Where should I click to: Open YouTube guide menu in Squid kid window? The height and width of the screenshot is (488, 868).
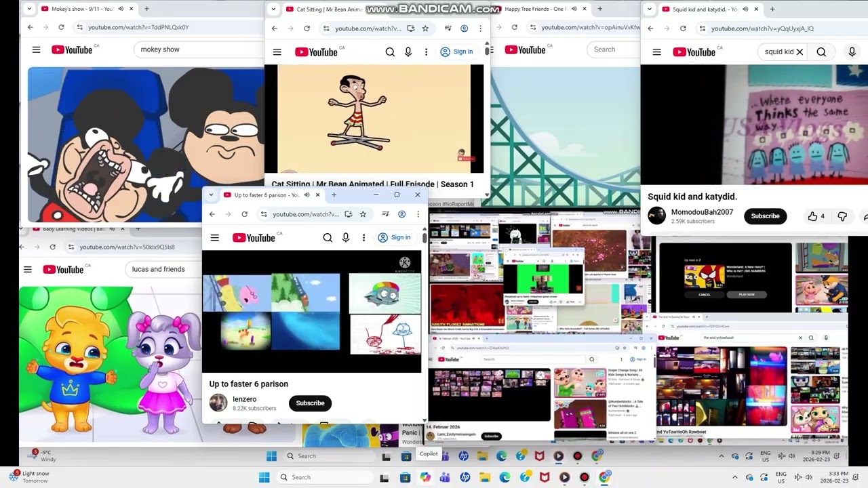coord(656,52)
